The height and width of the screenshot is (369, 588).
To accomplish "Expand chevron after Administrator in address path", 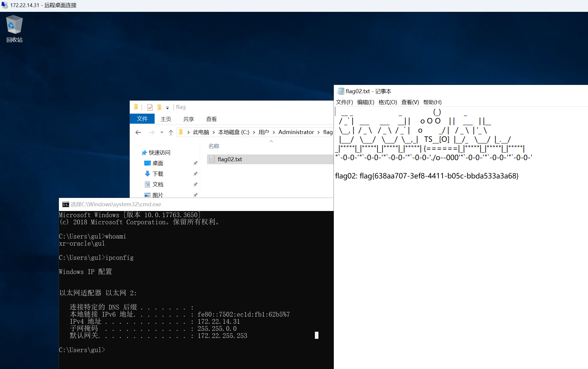I will pos(318,132).
